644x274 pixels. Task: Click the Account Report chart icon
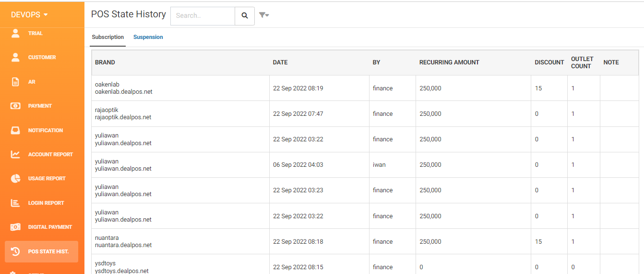15,154
